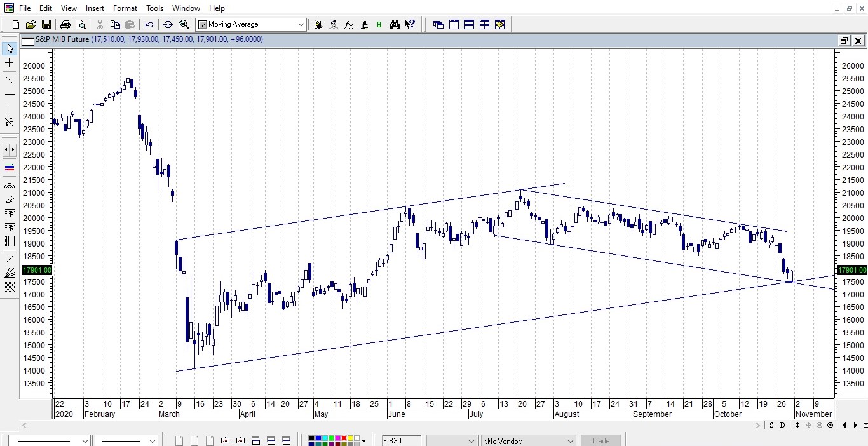Image resolution: width=868 pixels, height=446 pixels.
Task: Click the binoculars search icon
Action: pyautogui.click(x=395, y=24)
